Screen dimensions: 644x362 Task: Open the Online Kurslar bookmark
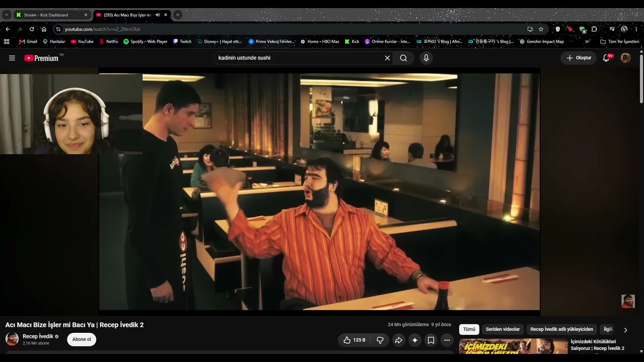387,42
